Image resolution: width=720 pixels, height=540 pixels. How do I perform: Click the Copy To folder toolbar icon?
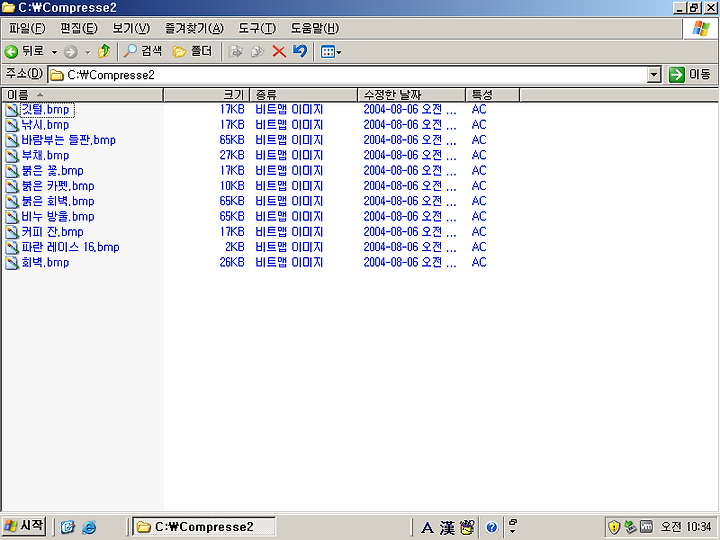(x=258, y=51)
